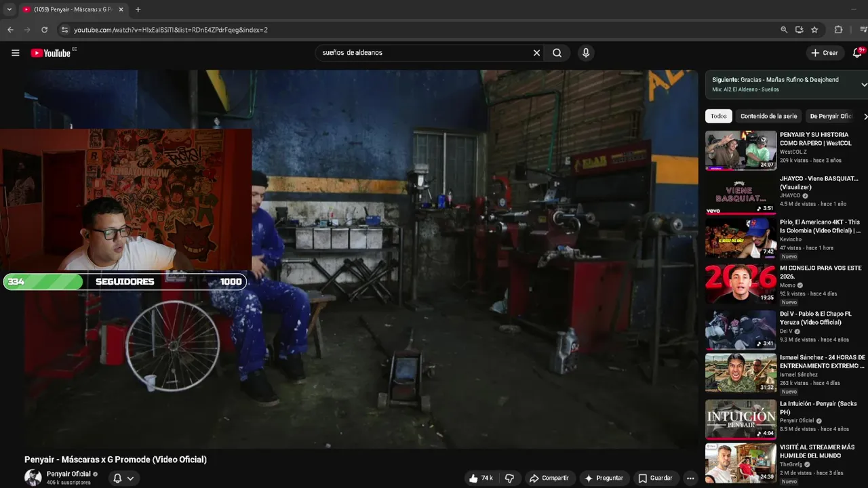The height and width of the screenshot is (488, 868).
Task: Share video with Compartir button
Action: pos(549,478)
